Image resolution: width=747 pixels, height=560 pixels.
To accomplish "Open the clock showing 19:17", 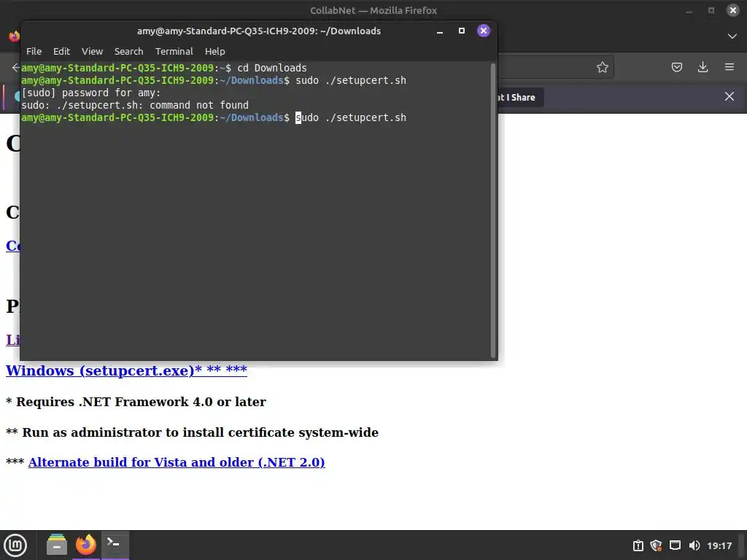I will 719,545.
